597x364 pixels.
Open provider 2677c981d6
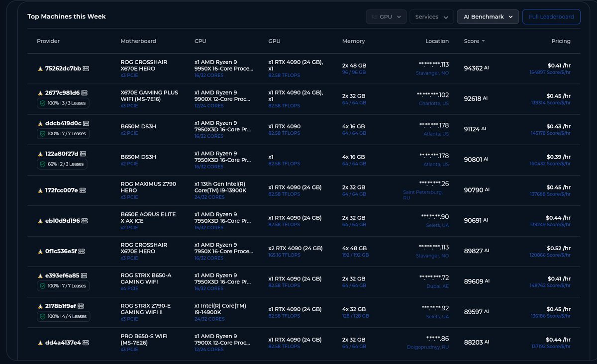tap(62, 93)
